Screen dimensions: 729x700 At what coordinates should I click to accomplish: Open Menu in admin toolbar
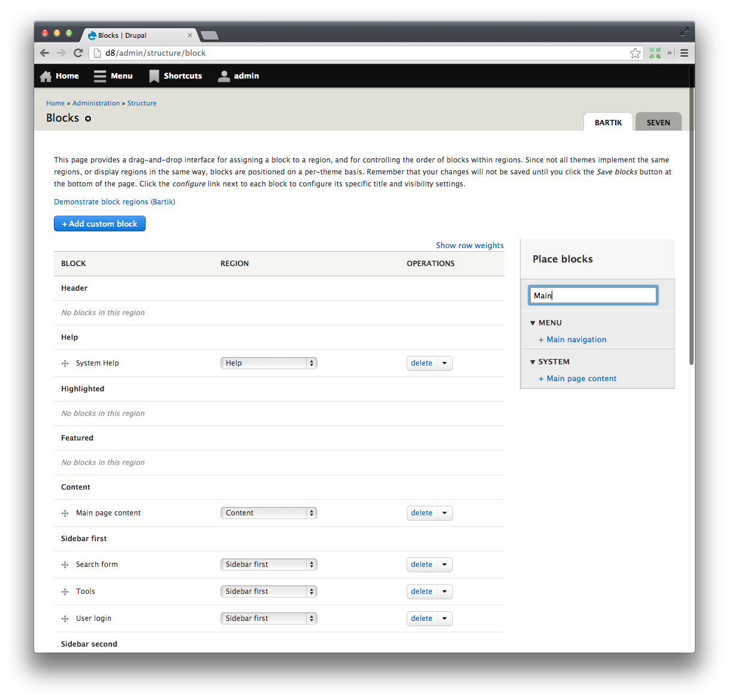pos(122,76)
